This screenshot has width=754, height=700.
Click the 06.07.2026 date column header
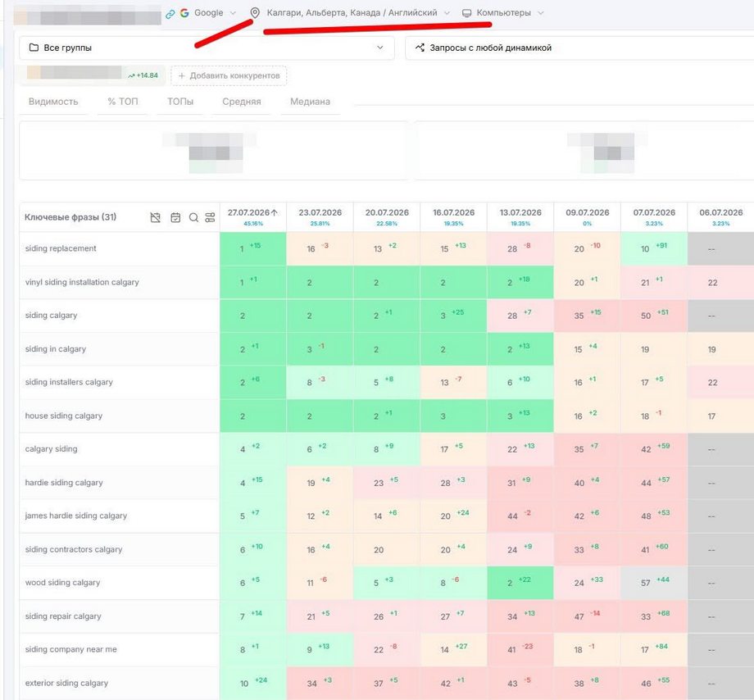pos(721,217)
